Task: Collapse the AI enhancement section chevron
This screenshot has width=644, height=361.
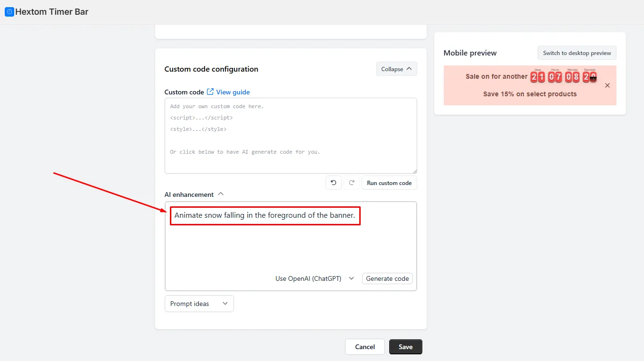Action: coord(220,194)
